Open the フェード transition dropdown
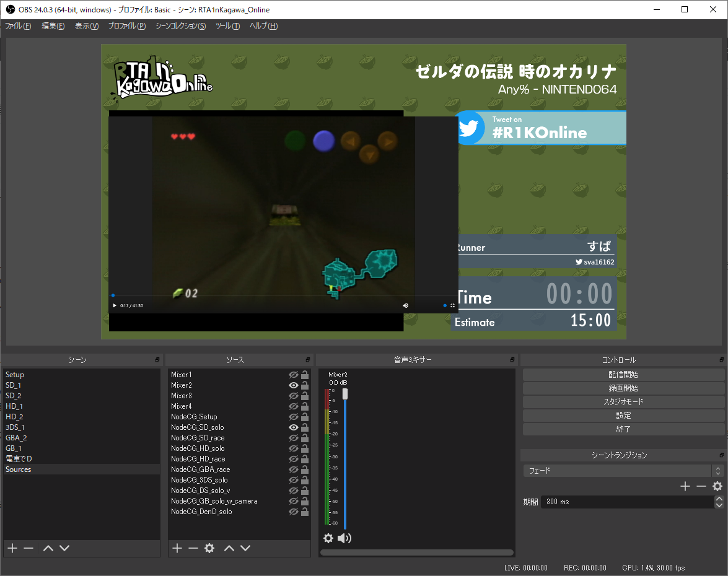 coord(623,471)
